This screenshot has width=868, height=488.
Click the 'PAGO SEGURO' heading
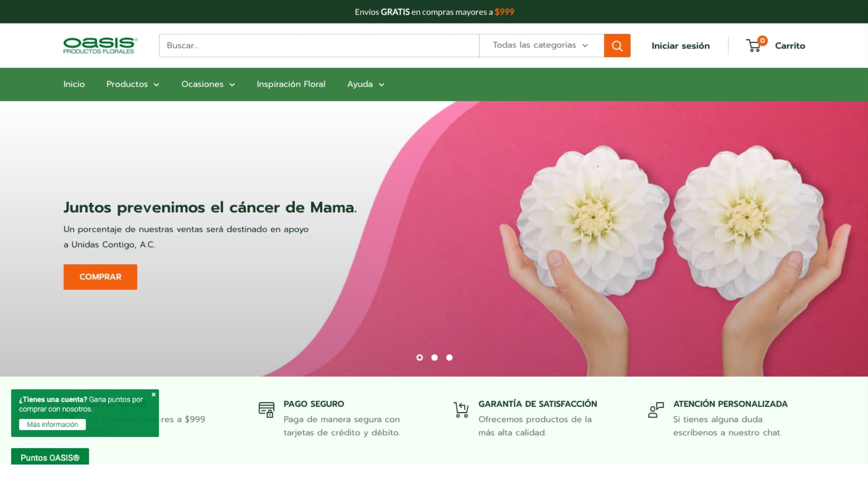tap(314, 404)
